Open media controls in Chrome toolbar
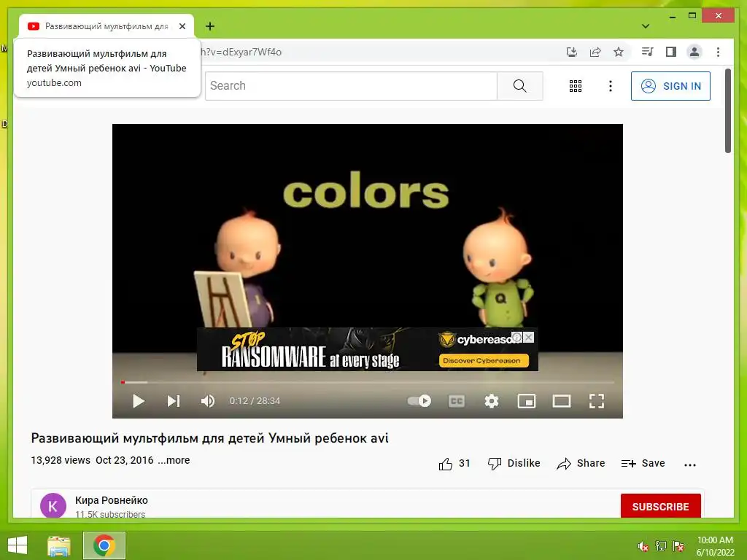747x560 pixels. (x=648, y=52)
